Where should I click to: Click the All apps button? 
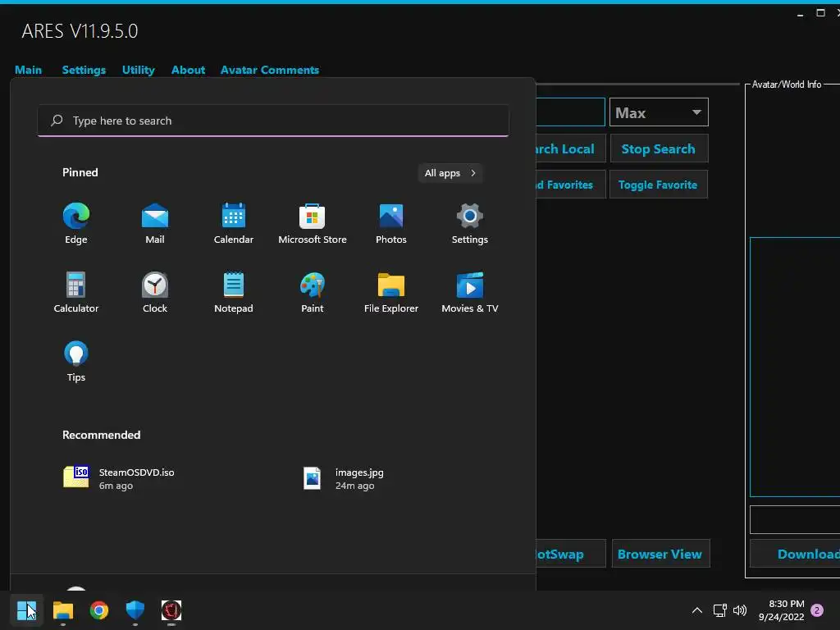pos(450,173)
